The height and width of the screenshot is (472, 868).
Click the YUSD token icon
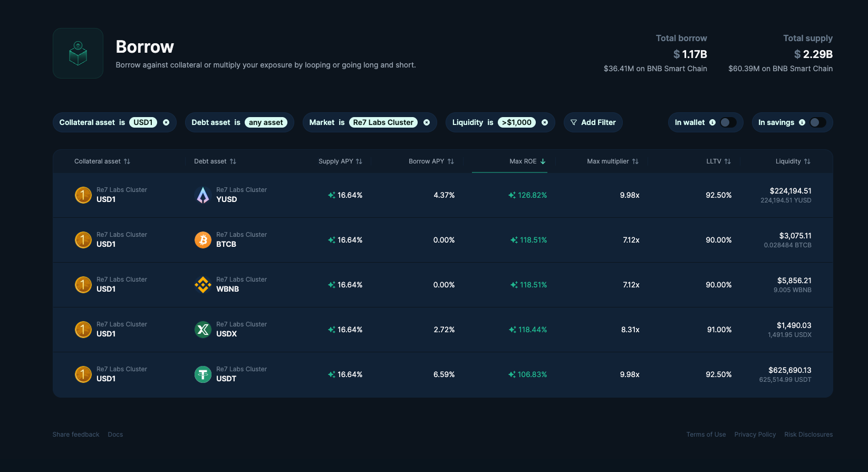pyautogui.click(x=202, y=195)
